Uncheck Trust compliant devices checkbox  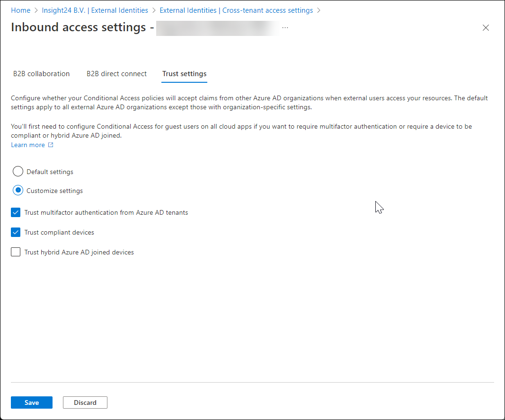(16, 232)
